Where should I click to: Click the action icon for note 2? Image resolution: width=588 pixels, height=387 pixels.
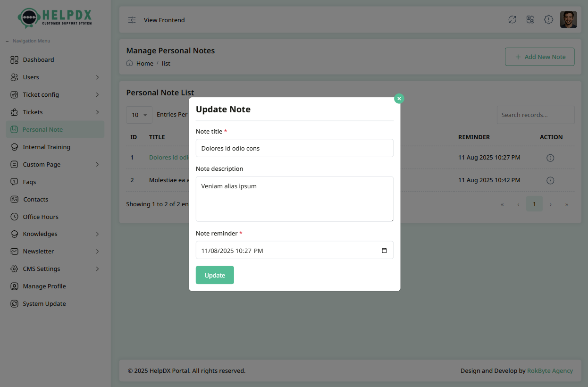tap(550, 180)
